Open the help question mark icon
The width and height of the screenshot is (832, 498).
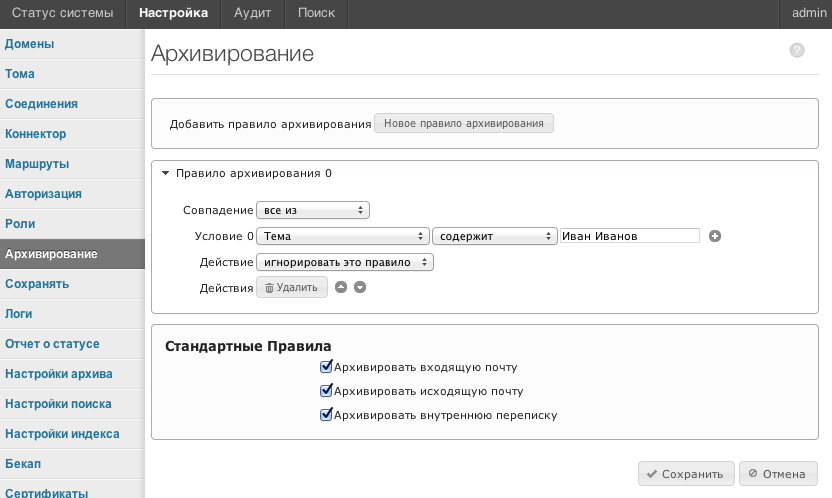796,50
